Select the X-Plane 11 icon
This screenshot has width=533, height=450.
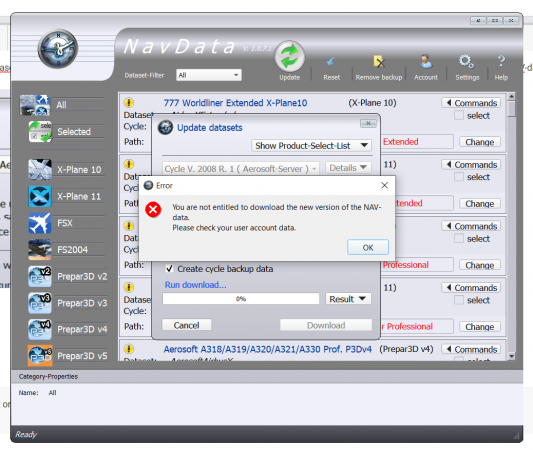pos(40,196)
